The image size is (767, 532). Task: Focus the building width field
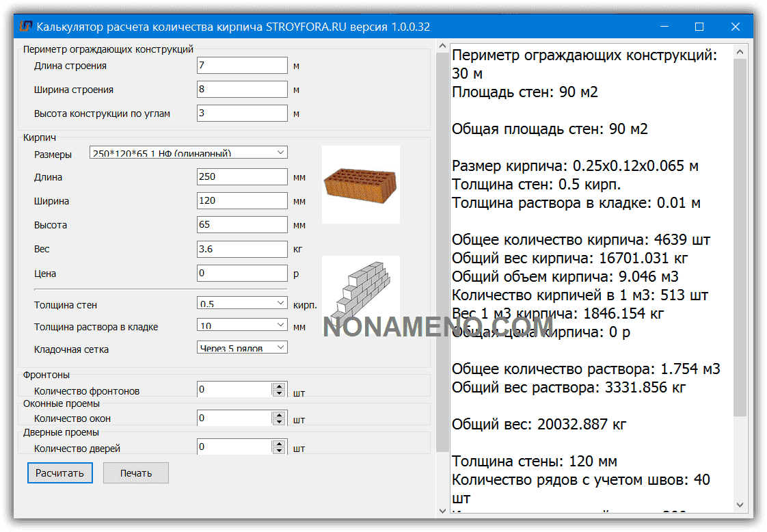point(241,90)
